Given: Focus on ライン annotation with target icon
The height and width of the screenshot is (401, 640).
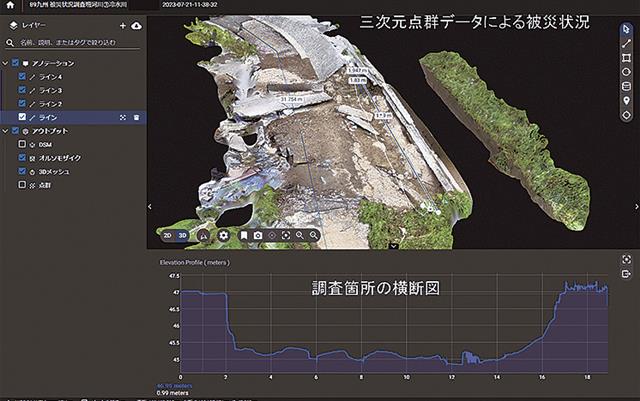Looking at the screenshot, I should pos(123,118).
